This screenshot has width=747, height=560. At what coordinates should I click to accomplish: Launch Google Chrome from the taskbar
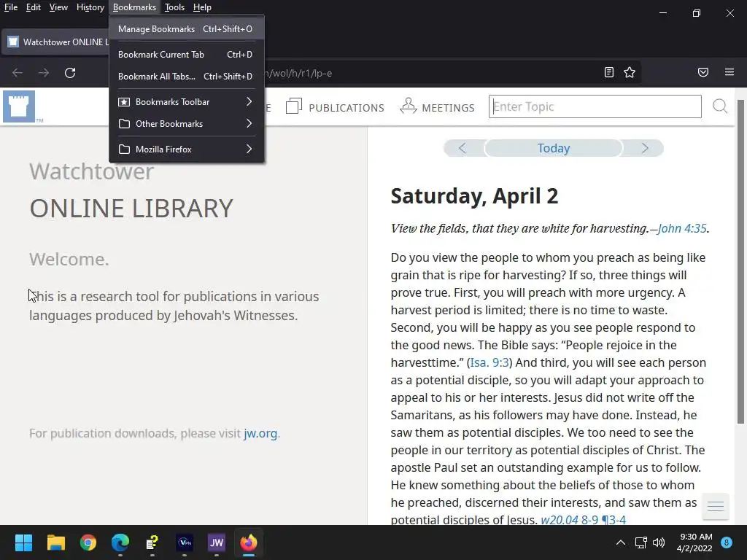coord(88,542)
